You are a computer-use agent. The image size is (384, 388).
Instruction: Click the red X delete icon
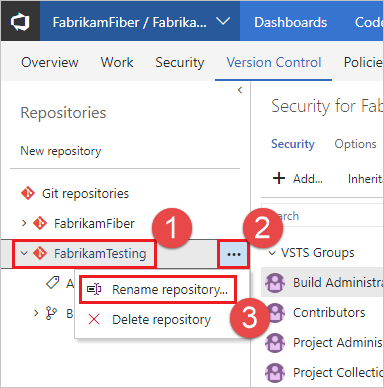tap(94, 319)
